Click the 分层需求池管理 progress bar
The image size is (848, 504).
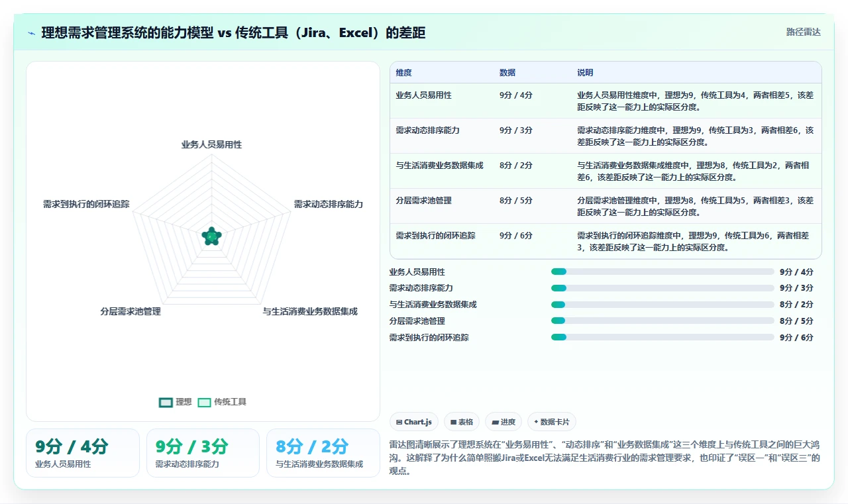click(x=662, y=321)
